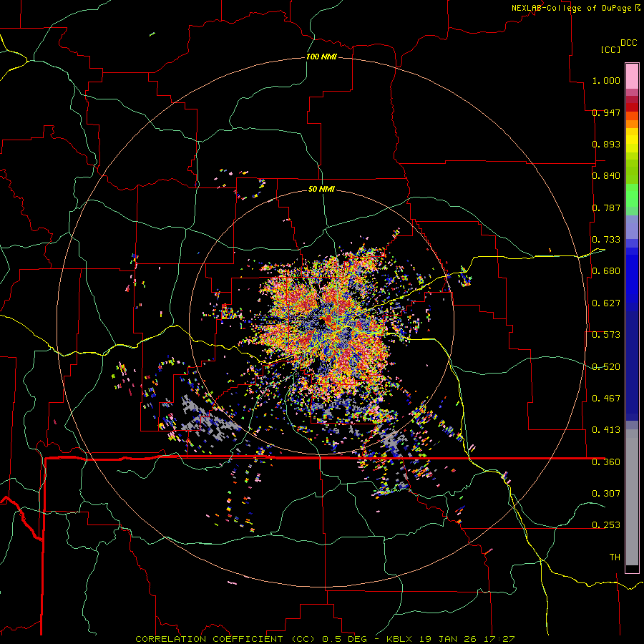Click the 1.000 value on the color scale
644x644 pixels.
[x=606, y=80]
